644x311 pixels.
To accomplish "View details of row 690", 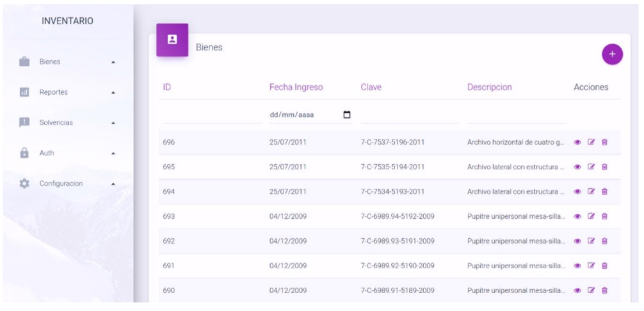I will click(x=577, y=291).
